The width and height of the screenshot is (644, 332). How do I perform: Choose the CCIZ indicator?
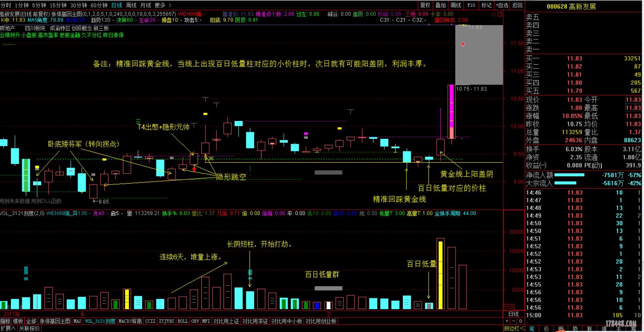[150, 321]
